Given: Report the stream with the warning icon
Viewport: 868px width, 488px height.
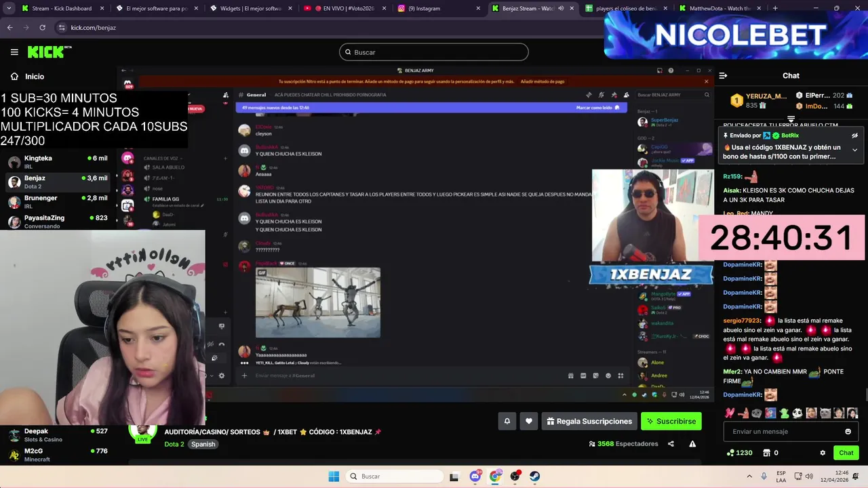Looking at the screenshot, I should (692, 444).
